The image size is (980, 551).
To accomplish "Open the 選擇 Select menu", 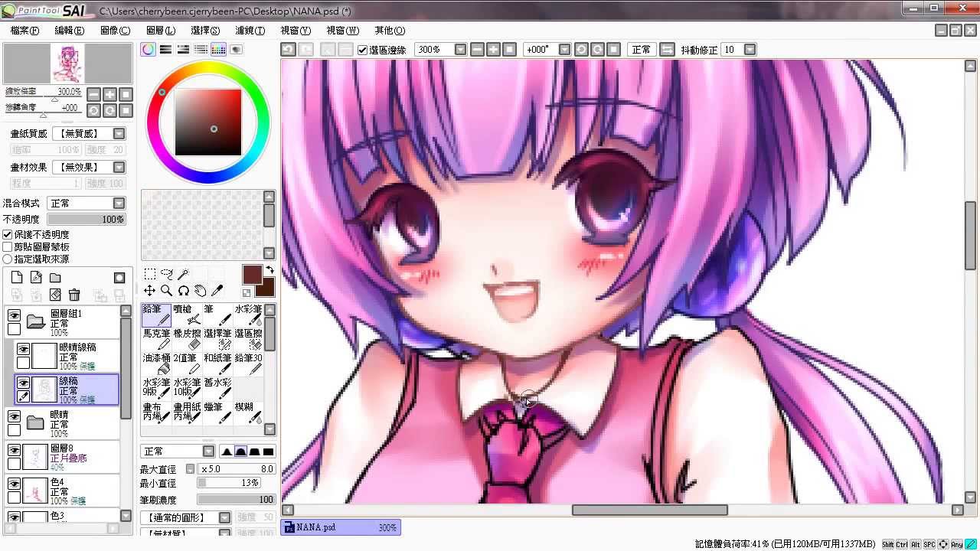I will [x=205, y=31].
